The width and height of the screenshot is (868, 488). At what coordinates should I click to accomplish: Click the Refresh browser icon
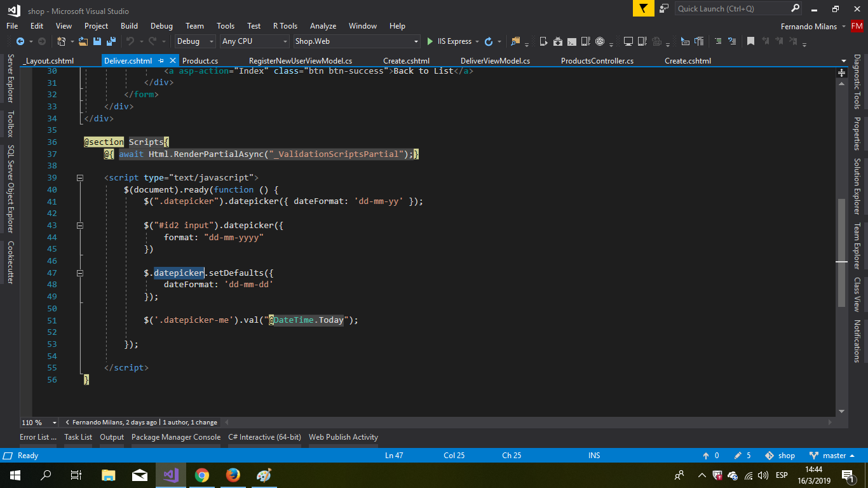[x=488, y=41]
